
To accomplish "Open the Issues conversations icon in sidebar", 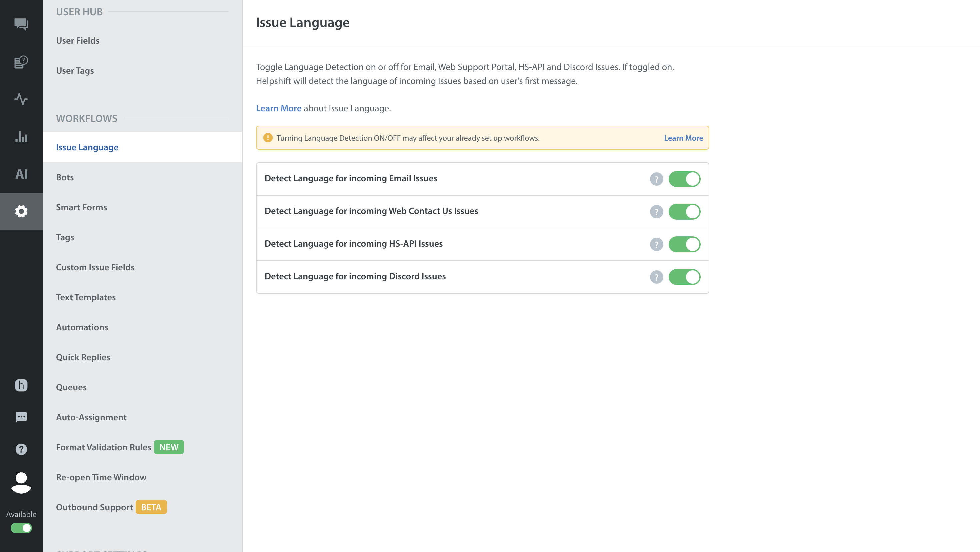I will [21, 24].
